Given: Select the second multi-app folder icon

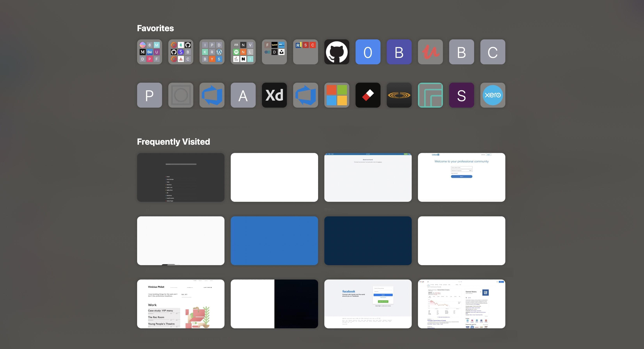Looking at the screenshot, I should (x=181, y=52).
